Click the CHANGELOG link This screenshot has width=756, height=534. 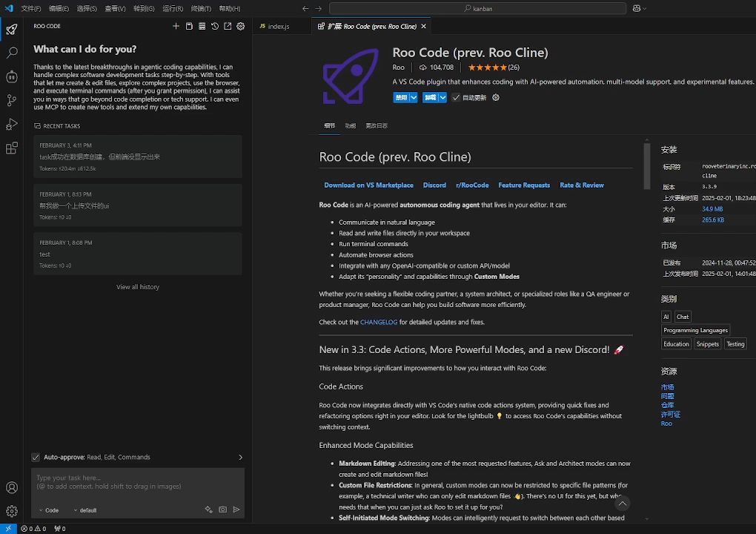pos(379,323)
